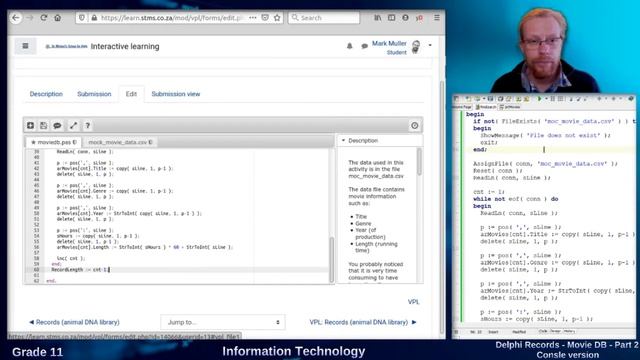
Task: Click the 'inc( cnt );' line in the editor
Action: point(71,258)
